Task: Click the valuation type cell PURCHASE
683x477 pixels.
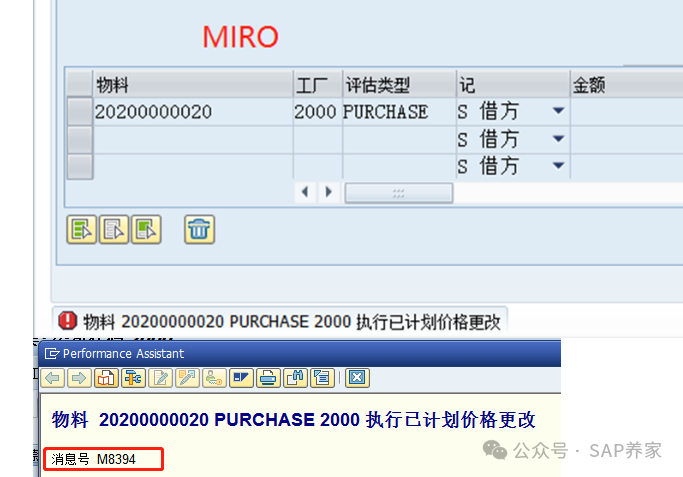Action: (399, 112)
